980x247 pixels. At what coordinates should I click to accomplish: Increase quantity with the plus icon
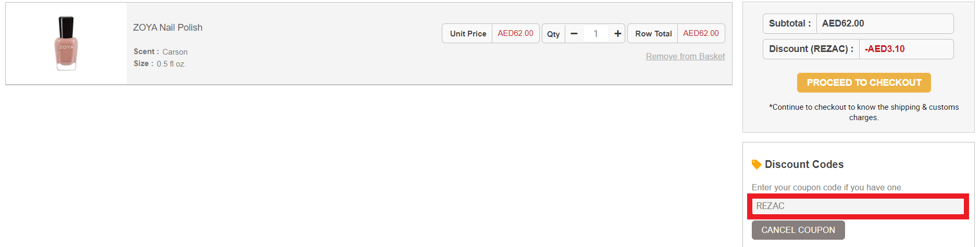coord(617,34)
